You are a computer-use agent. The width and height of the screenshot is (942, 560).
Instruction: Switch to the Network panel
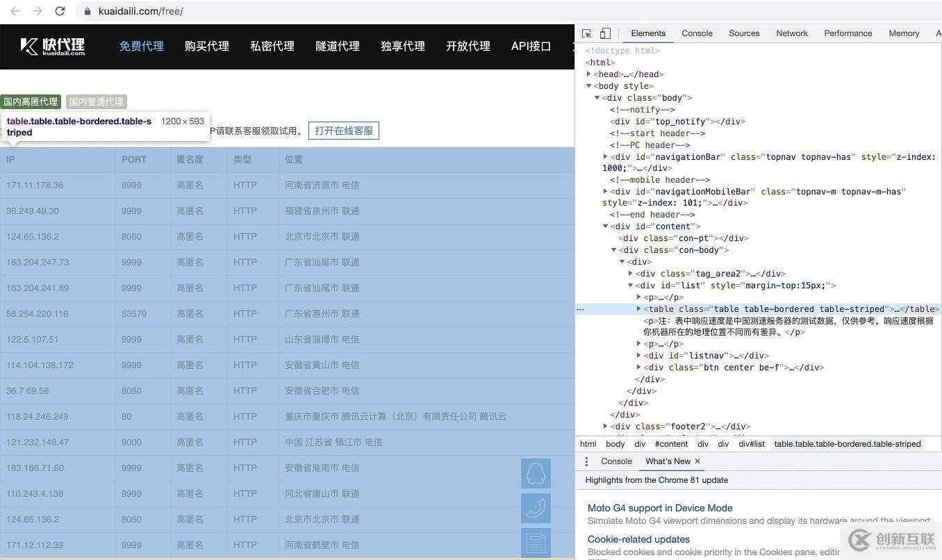point(792,33)
